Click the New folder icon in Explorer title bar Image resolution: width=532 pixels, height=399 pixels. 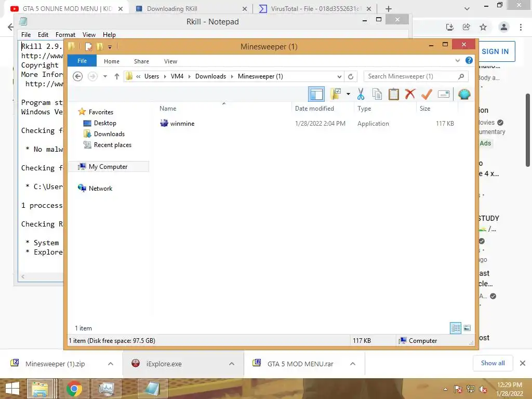click(100, 47)
